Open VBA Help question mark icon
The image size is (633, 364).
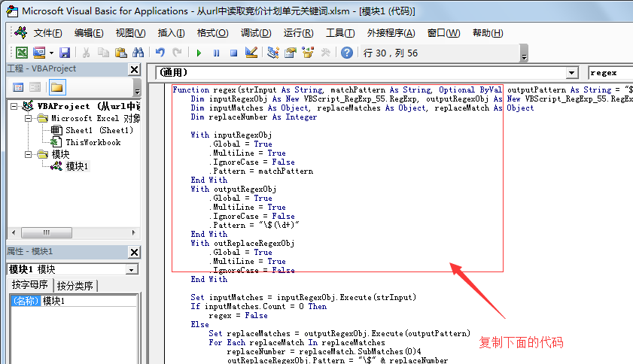tap(347, 53)
